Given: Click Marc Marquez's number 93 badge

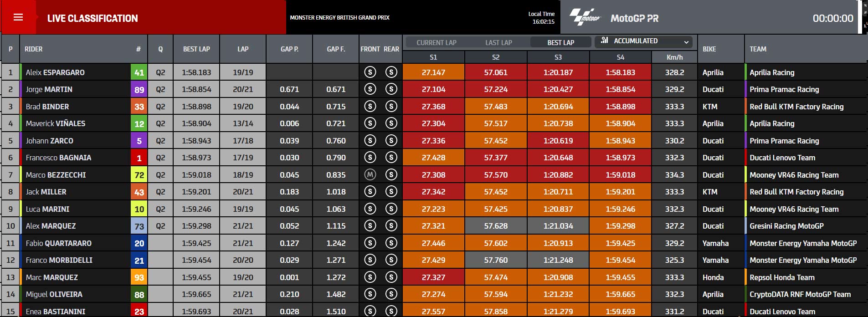Looking at the screenshot, I should pyautogui.click(x=139, y=277).
